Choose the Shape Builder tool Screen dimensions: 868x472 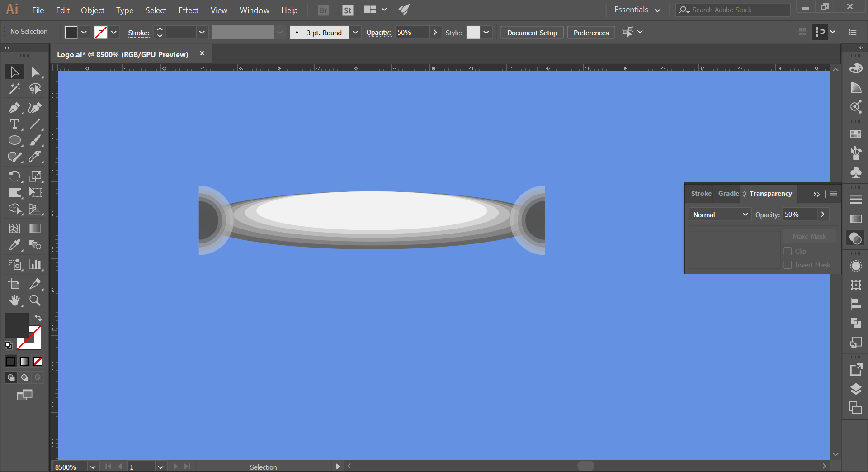click(x=14, y=209)
